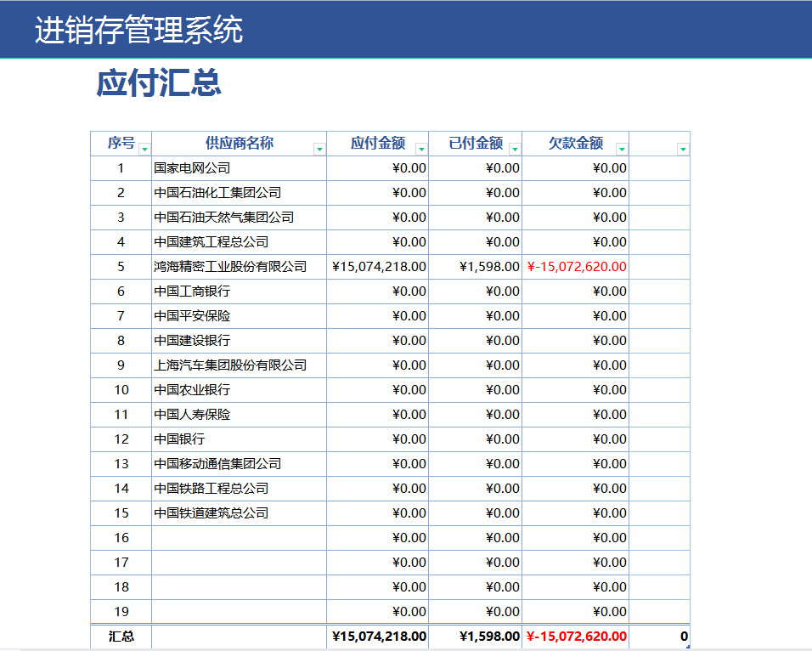Click the 进销存管理系统 banner title
Viewport: 812px width, 651px height.
138,30
